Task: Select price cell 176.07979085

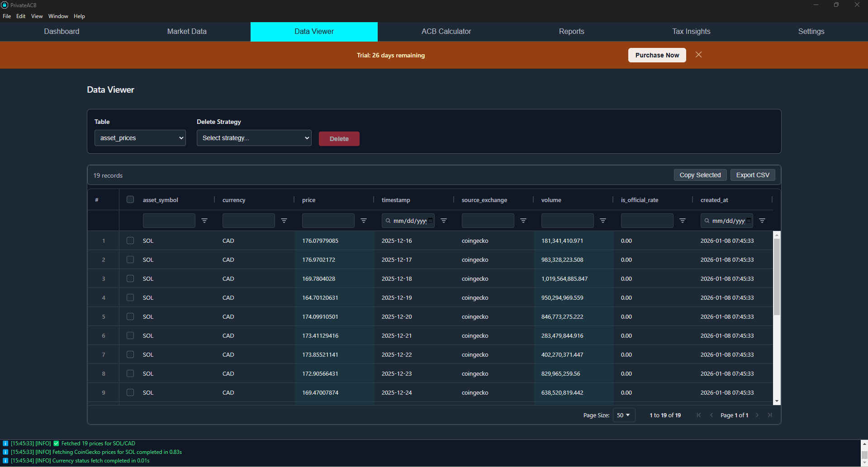Action: point(335,241)
